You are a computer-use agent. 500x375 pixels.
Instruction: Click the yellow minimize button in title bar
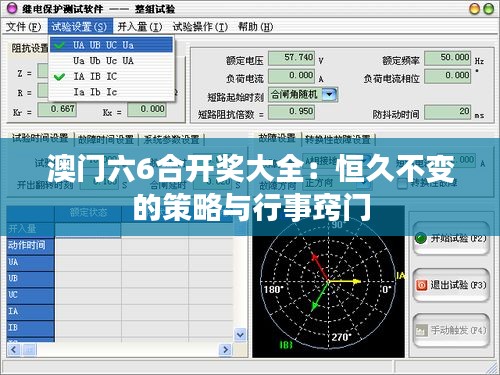[x=474, y=9]
